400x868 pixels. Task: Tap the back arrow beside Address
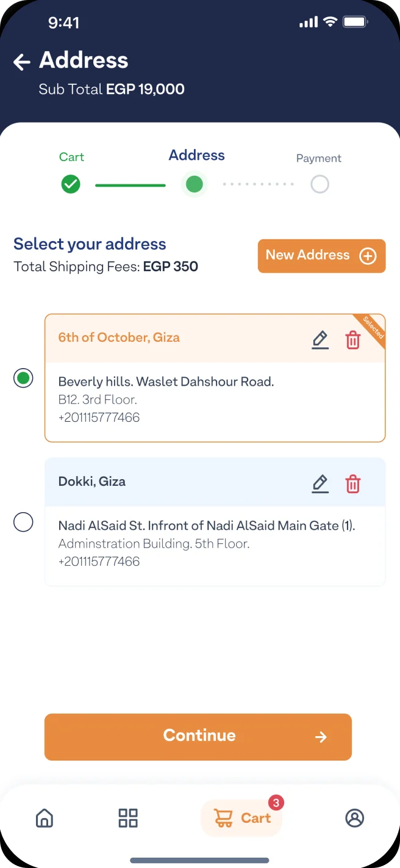pos(22,62)
